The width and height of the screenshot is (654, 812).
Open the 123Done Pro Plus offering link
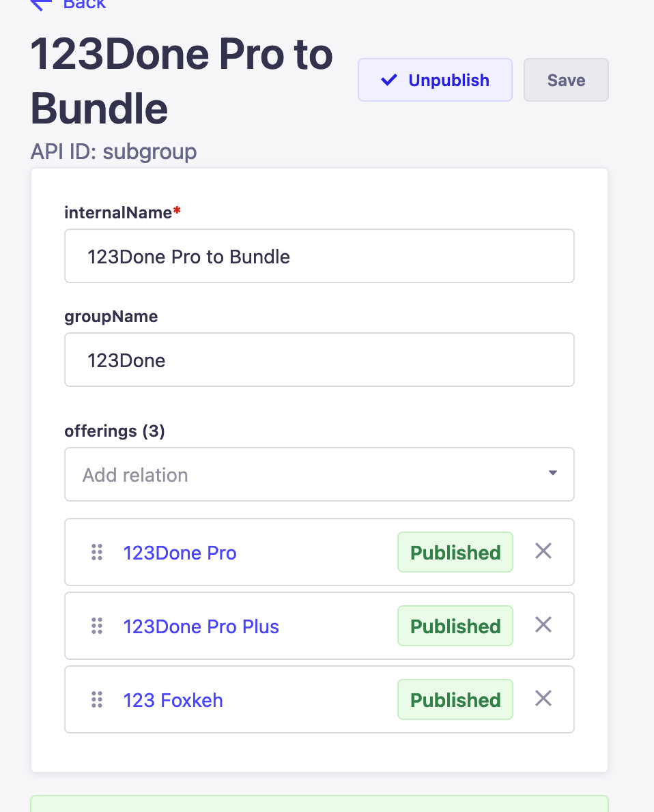201,626
